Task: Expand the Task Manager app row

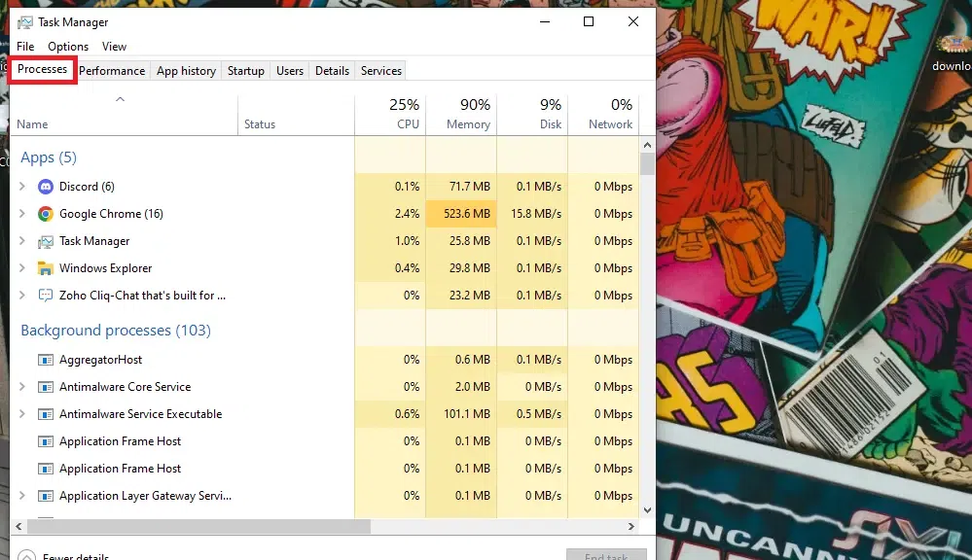Action: 22,241
